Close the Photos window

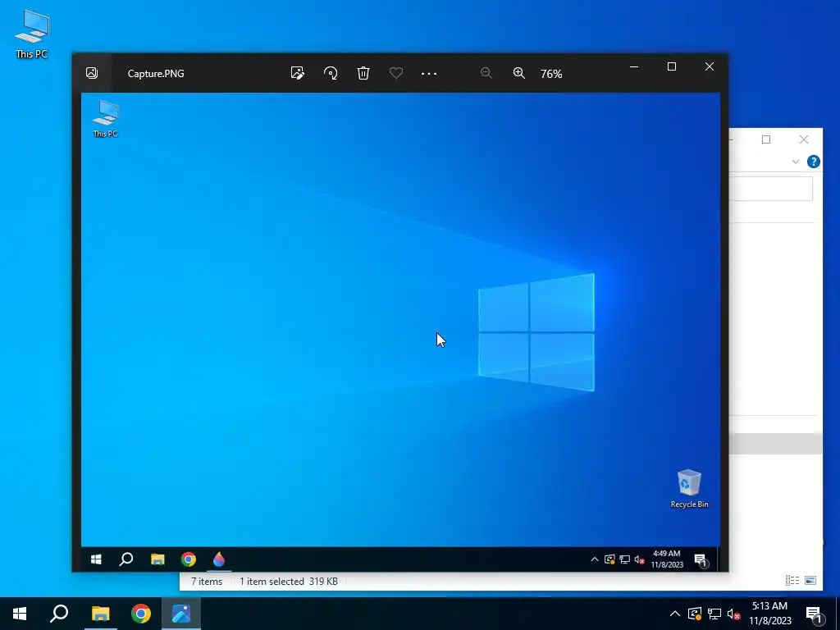coord(710,66)
